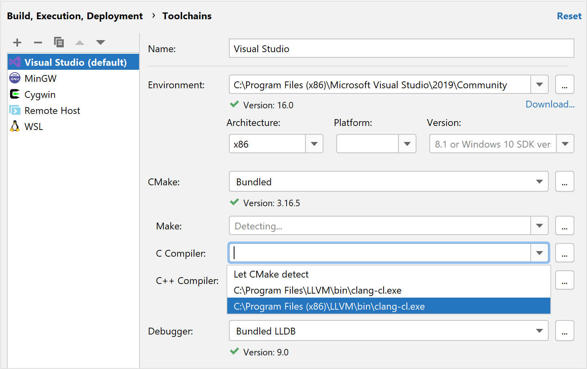Viewport: 588px width, 369px height.
Task: Open the Download link
Action: (x=550, y=104)
